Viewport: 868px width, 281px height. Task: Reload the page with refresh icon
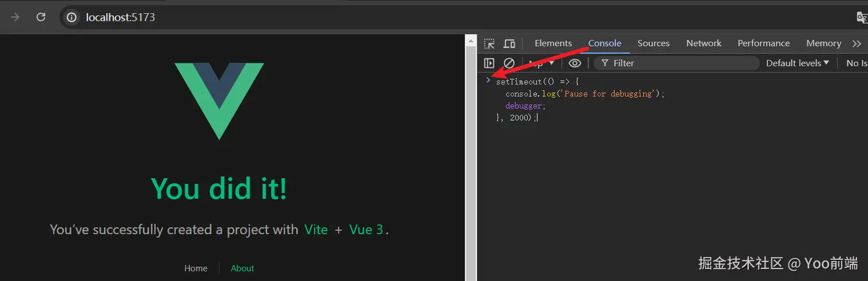[x=41, y=17]
